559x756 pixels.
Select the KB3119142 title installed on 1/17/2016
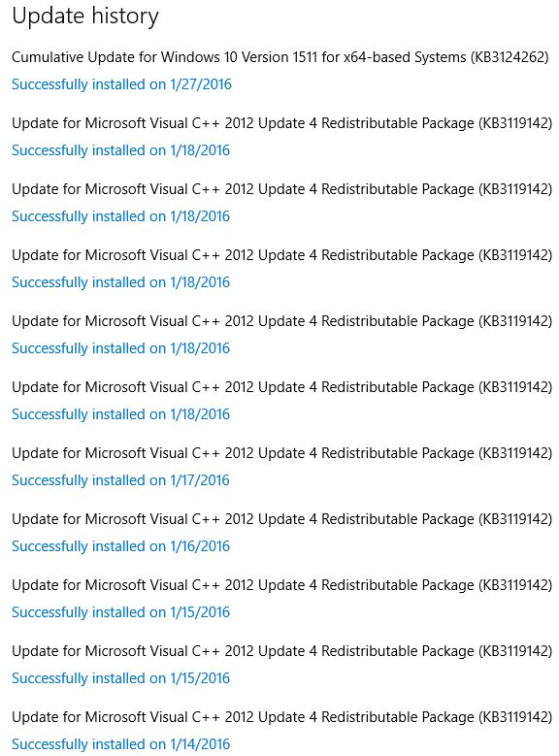tap(282, 453)
